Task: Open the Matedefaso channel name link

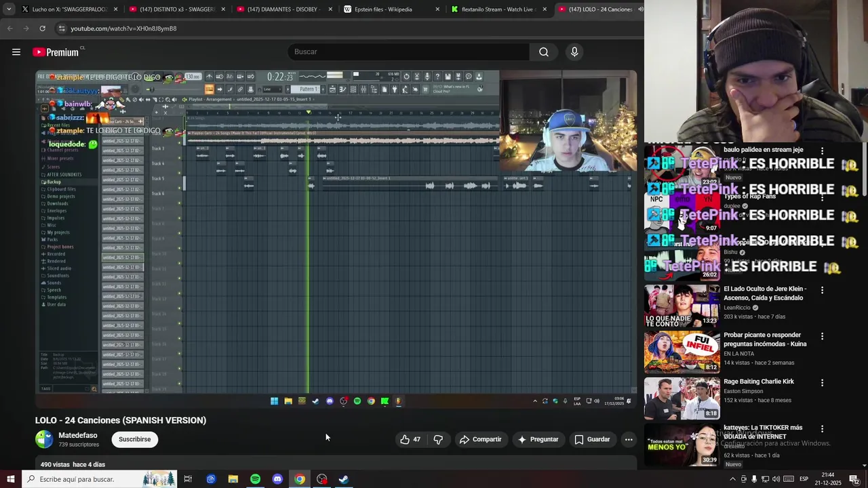Action: (78, 435)
